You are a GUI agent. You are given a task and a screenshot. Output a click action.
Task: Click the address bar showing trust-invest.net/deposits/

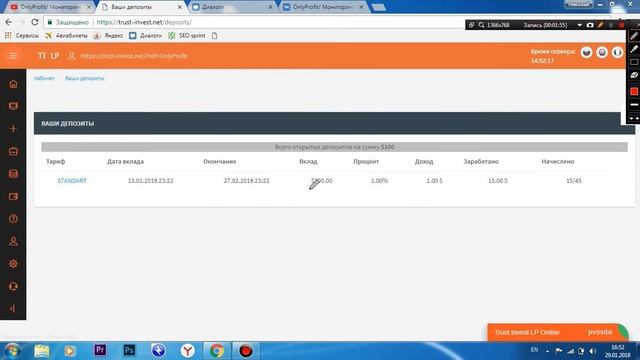click(144, 22)
